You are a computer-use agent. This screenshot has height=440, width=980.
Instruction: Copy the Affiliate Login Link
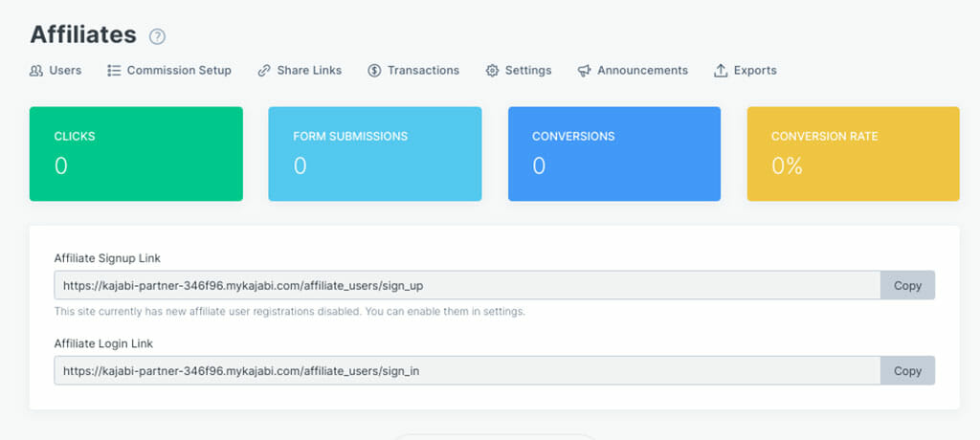click(907, 371)
